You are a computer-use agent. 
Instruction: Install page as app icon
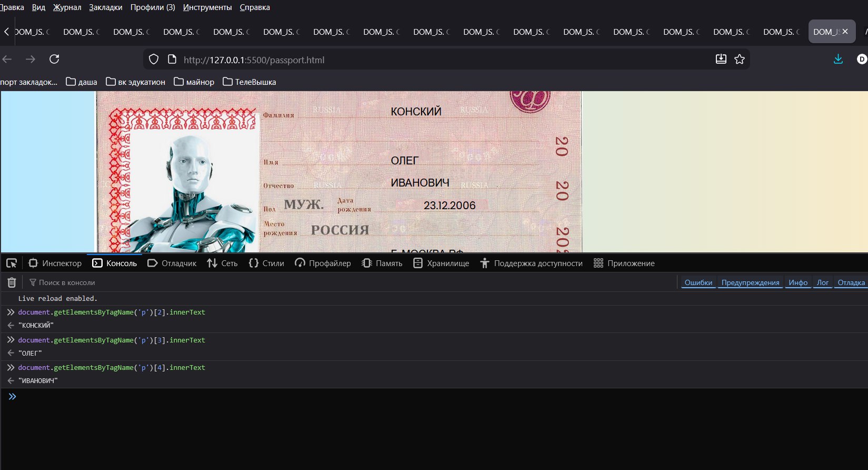pyautogui.click(x=721, y=59)
